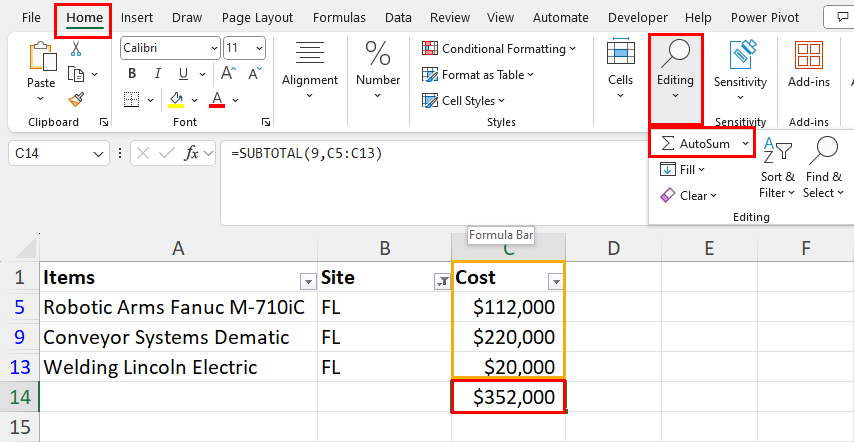Viewport: 854px width, 442px height.
Task: Open Font settings dialog launcher
Action: (x=265, y=122)
